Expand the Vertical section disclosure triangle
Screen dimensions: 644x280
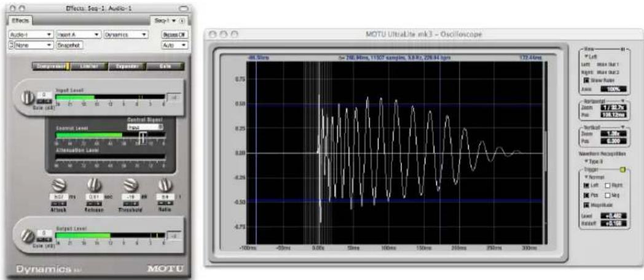coord(624,127)
